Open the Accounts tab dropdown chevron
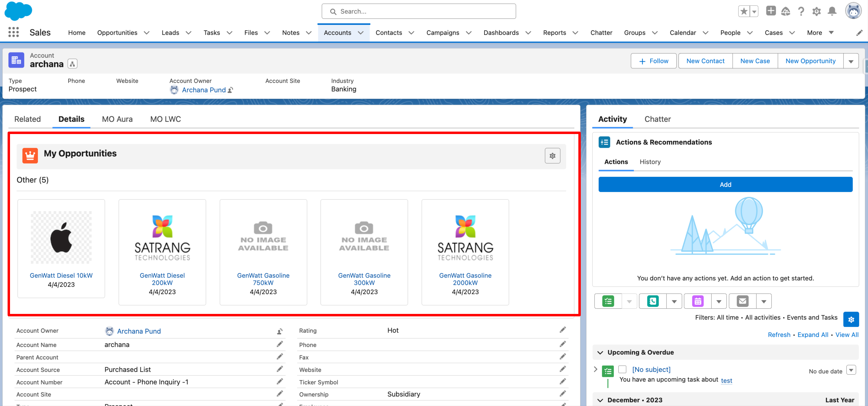 coord(361,33)
